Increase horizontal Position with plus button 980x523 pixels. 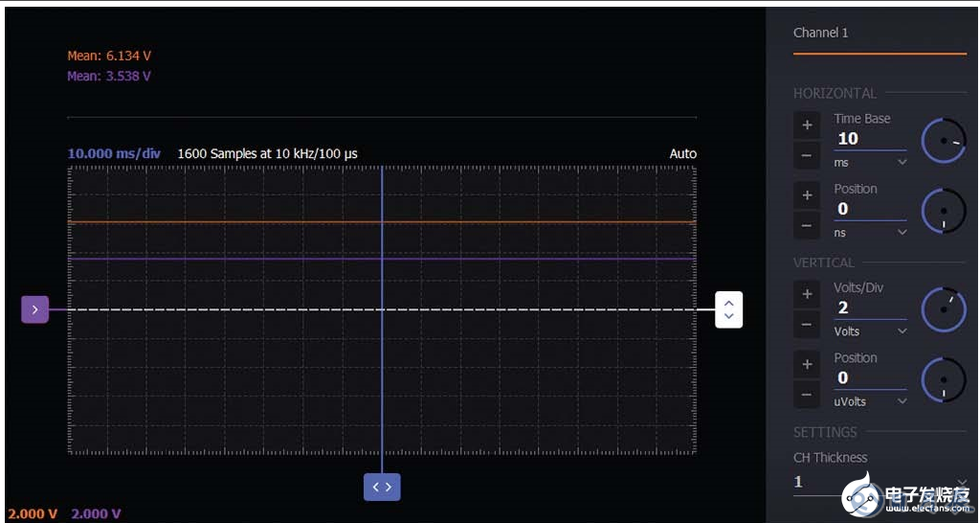(x=807, y=195)
